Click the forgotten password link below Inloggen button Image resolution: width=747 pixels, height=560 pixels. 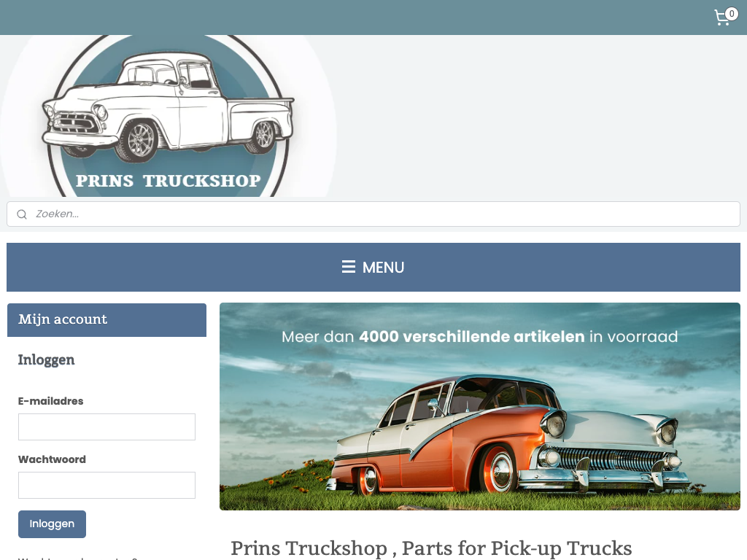[x=77, y=558]
